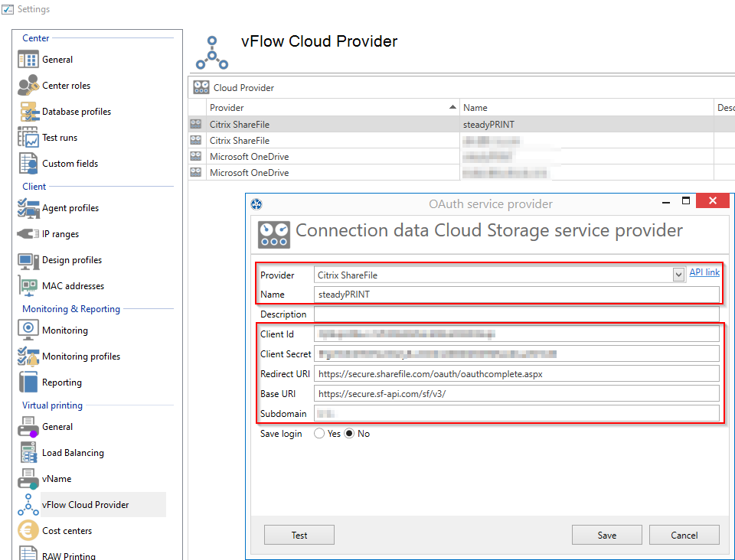Image resolution: width=735 pixels, height=560 pixels.
Task: Click the second Citrix ShareFile row icon
Action: [x=195, y=140]
